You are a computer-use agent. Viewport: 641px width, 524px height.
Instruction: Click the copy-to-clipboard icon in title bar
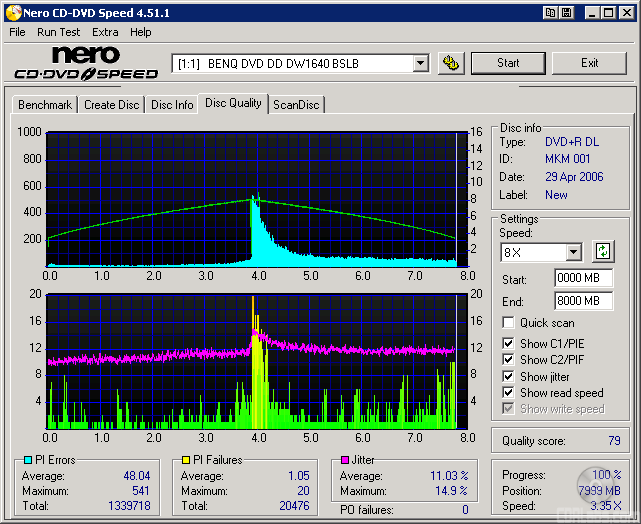(x=551, y=13)
